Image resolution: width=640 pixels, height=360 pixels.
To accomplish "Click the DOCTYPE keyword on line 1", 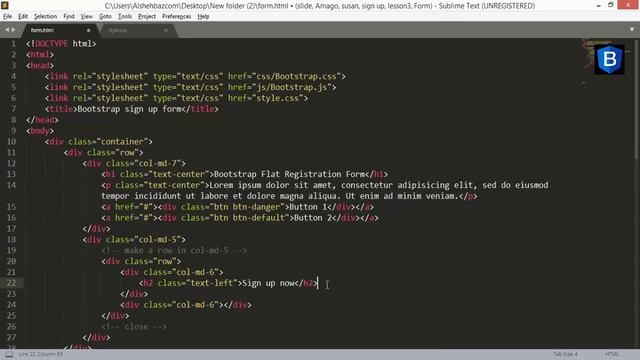I will (51, 44).
